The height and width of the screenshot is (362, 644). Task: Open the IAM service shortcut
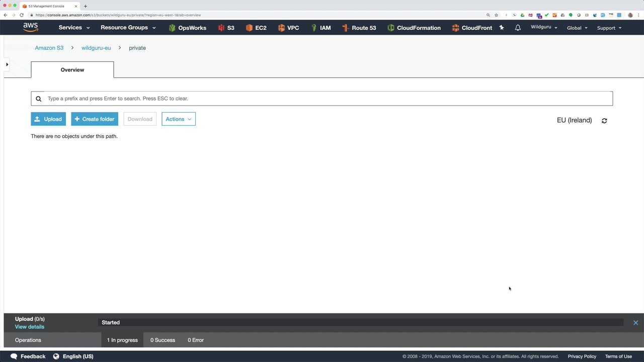tap(321, 28)
